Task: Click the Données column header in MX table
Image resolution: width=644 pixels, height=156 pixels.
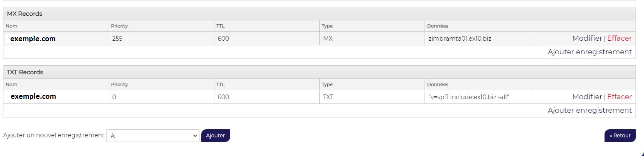Action: click(438, 26)
